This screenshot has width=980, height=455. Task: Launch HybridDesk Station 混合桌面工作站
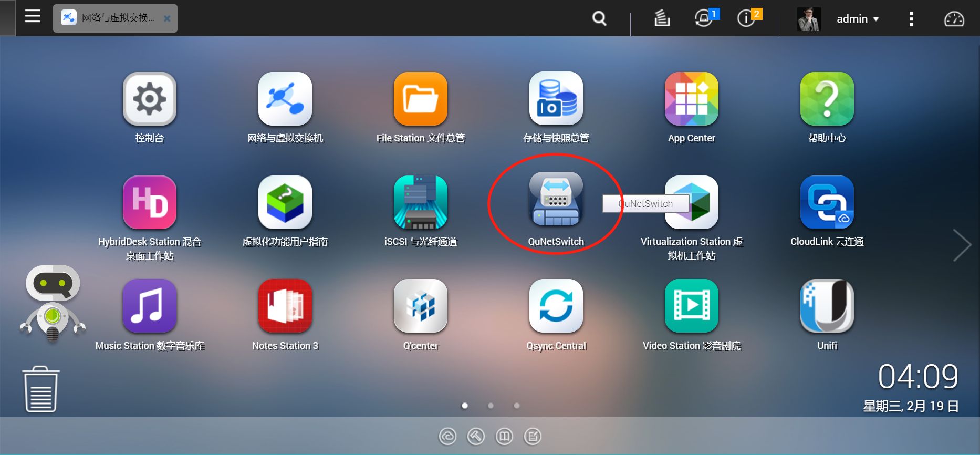(150, 202)
